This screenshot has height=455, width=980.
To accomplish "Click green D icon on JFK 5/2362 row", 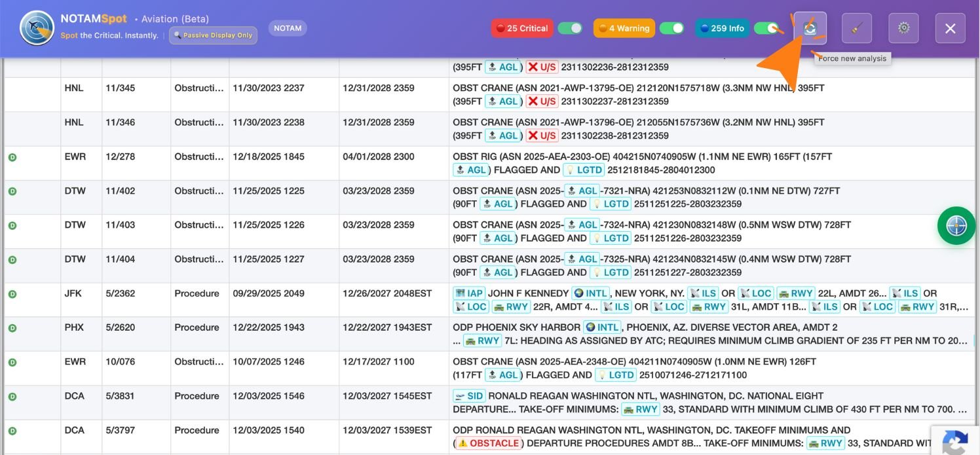I will [12, 294].
